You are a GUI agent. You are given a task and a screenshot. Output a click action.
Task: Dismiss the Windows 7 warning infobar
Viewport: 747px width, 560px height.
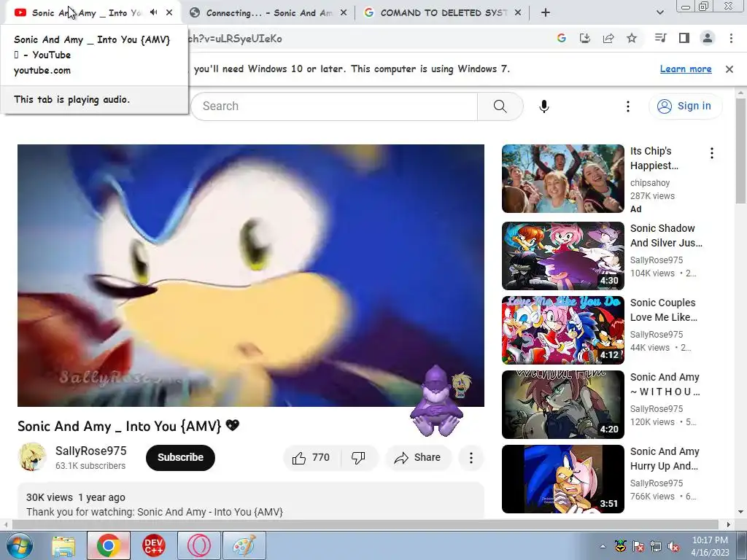pos(729,69)
